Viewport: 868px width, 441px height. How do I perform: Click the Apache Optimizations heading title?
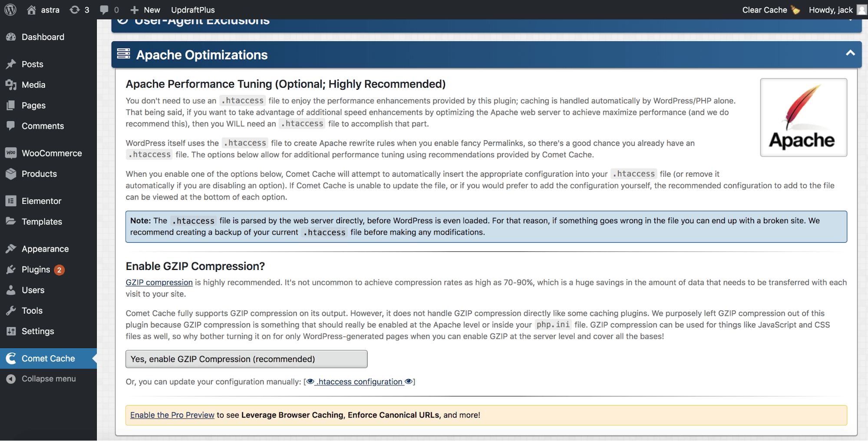point(202,55)
